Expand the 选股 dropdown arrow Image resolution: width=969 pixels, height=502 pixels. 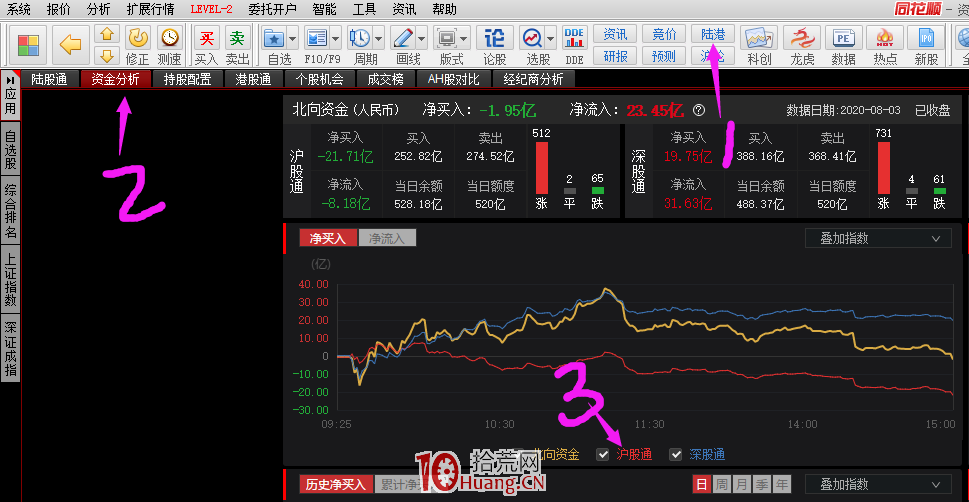pos(549,38)
